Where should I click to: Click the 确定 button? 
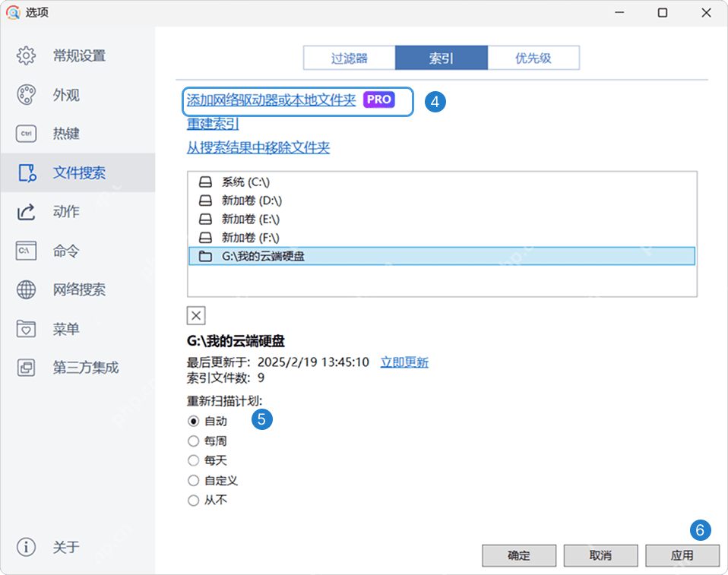click(519, 555)
